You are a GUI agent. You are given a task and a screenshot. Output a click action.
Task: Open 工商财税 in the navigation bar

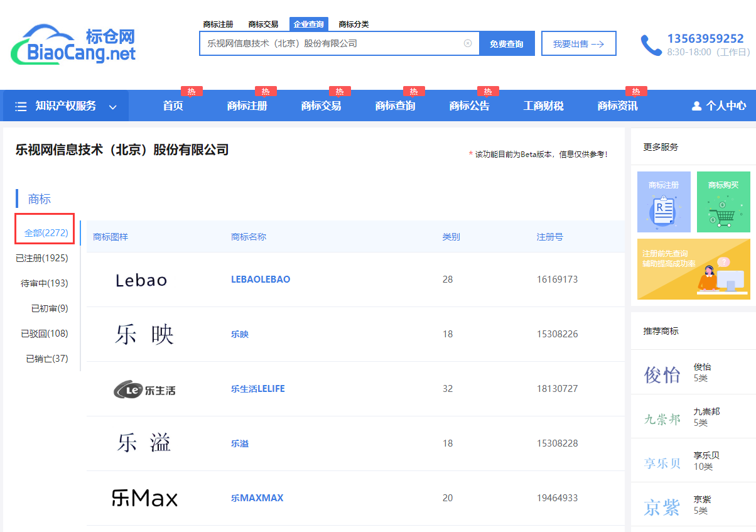tap(543, 106)
